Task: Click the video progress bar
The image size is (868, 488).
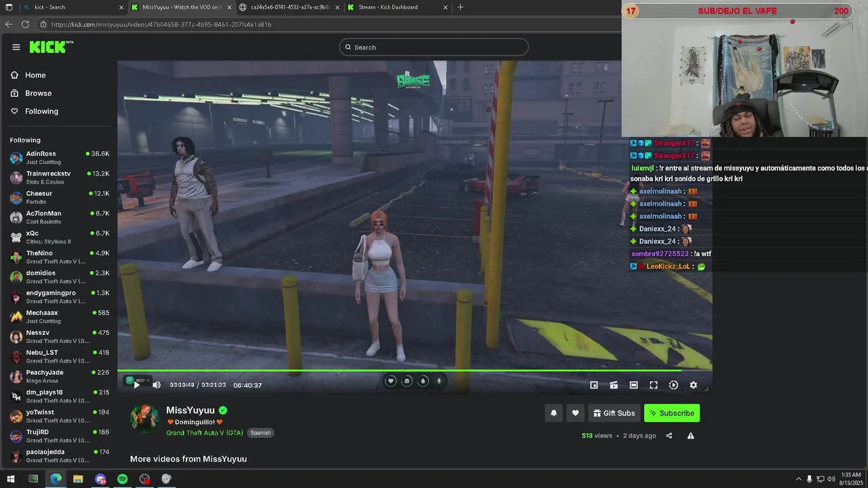Action: (414, 370)
